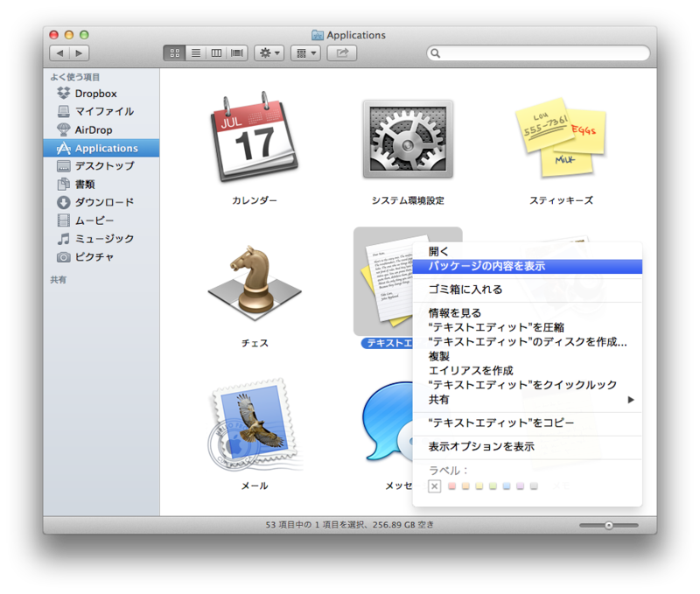The width and height of the screenshot is (700, 594).
Task: Click inside the search field
Action: 538,52
